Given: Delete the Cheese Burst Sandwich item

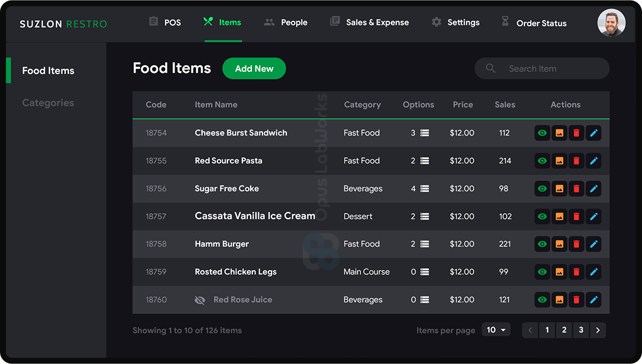Looking at the screenshot, I should pos(576,133).
